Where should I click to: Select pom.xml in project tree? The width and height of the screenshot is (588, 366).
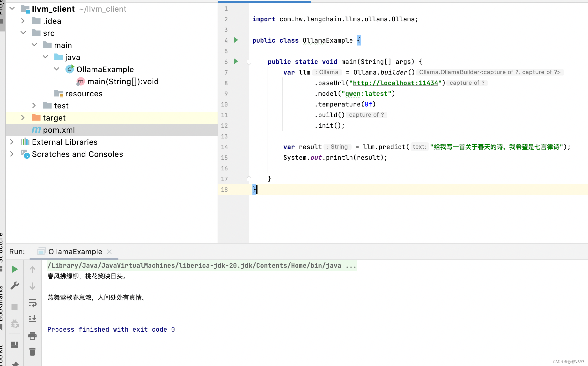[112, 130]
